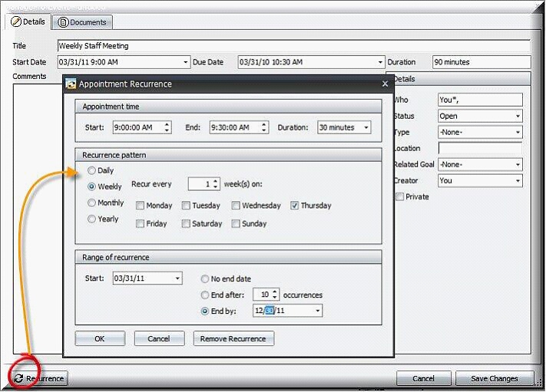Click OK in the recurrence dialog

[x=100, y=339]
